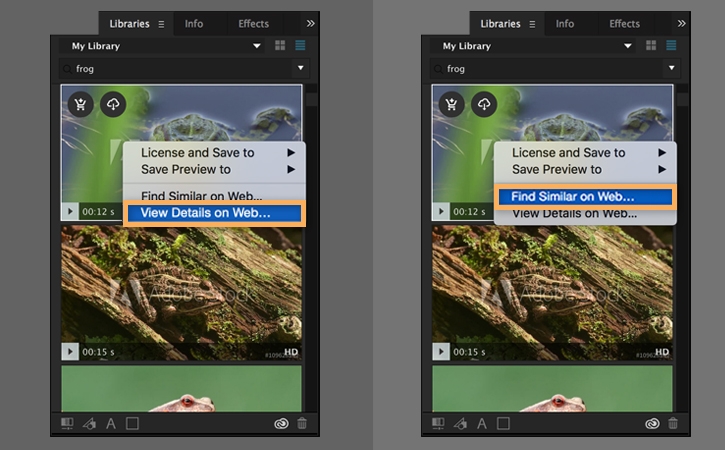Click the cloud save preview icon in right panel
Viewport: 725px width, 450px height.
point(483,105)
